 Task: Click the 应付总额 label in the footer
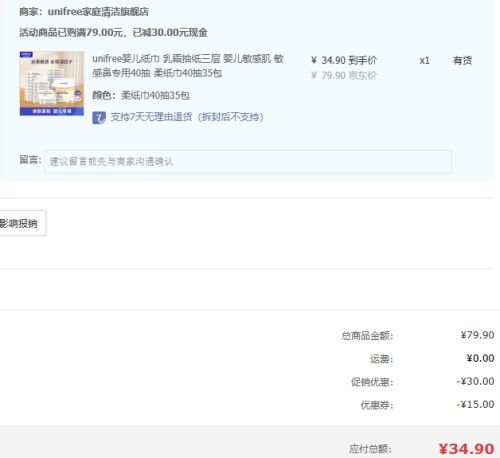click(370, 449)
